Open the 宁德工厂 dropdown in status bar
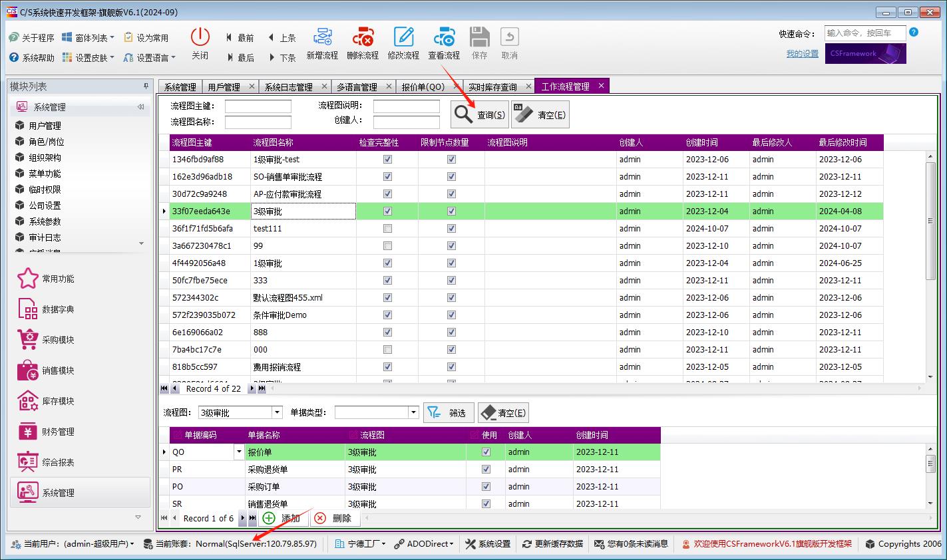The image size is (947, 560). click(x=361, y=544)
